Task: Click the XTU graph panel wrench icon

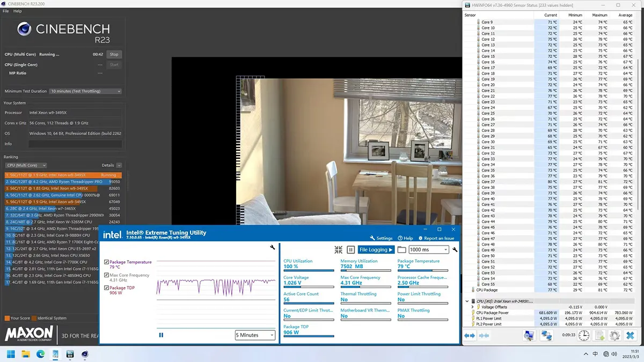Action: 273,247
